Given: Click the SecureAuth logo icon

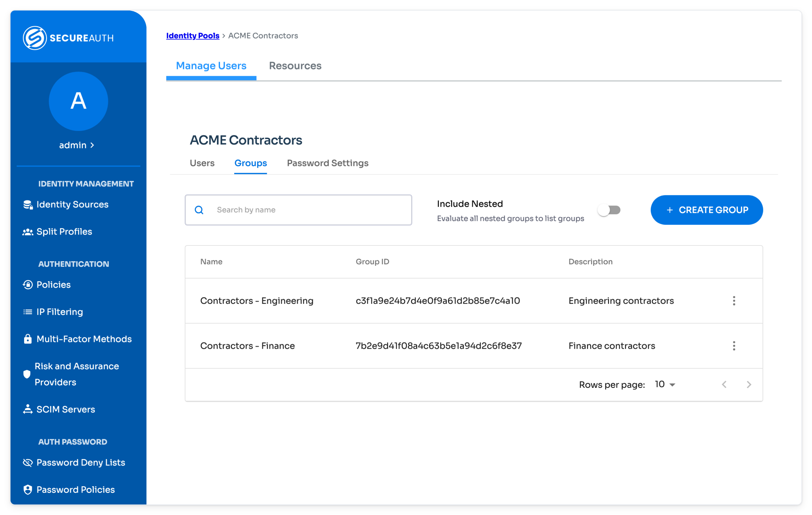Looking at the screenshot, I should tap(34, 38).
